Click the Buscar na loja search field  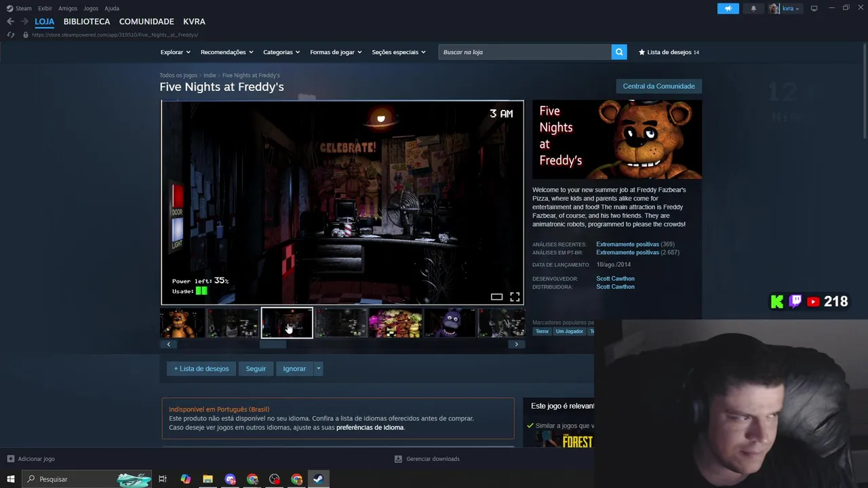(524, 52)
